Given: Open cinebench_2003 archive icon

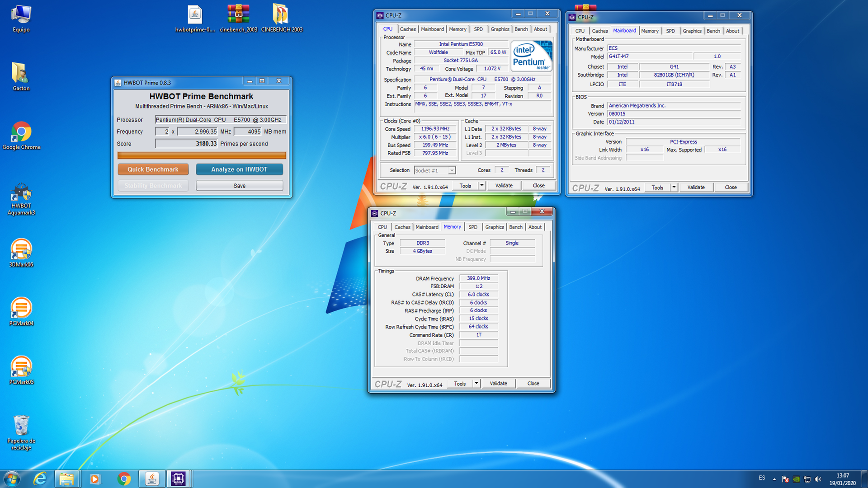Looking at the screenshot, I should (x=238, y=19).
